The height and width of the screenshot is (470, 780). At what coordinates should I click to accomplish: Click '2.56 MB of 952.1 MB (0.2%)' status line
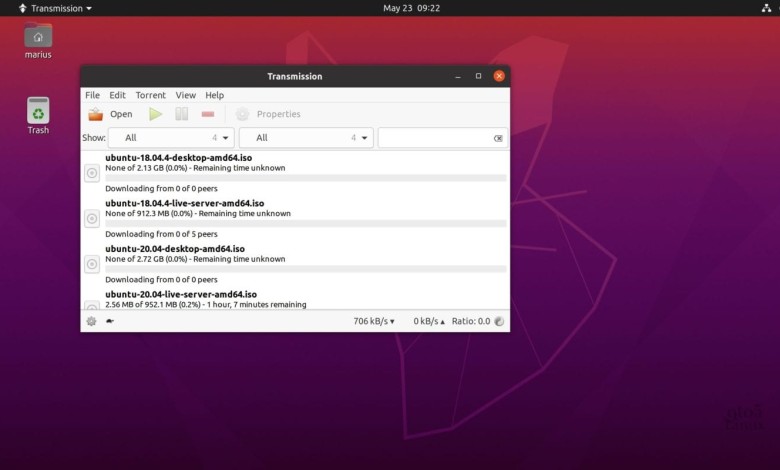pyautogui.click(x=206, y=304)
